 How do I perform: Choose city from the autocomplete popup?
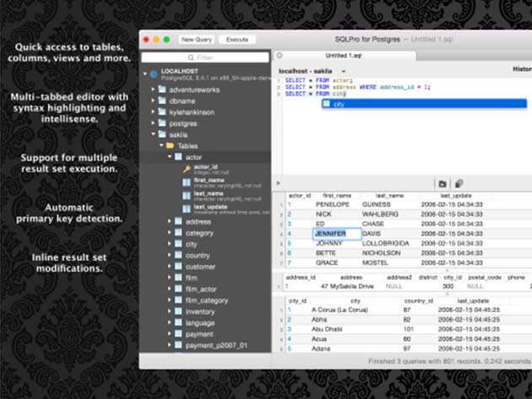[424, 104]
